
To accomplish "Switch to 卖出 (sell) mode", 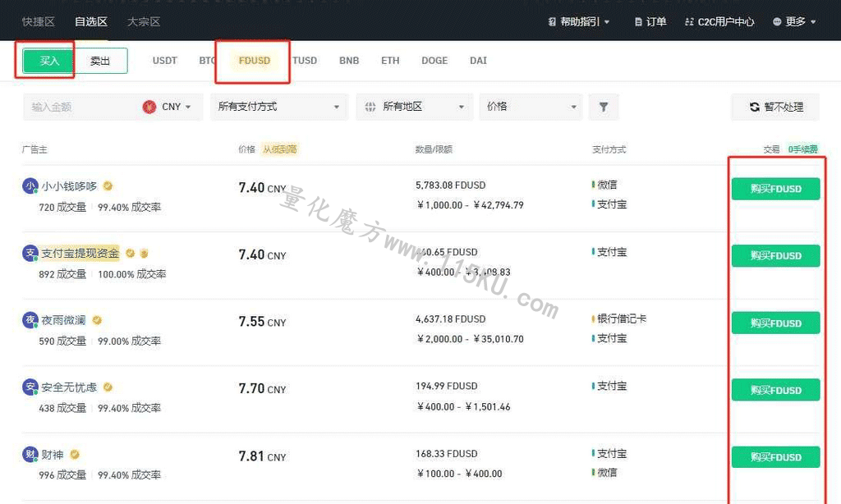I will (100, 61).
